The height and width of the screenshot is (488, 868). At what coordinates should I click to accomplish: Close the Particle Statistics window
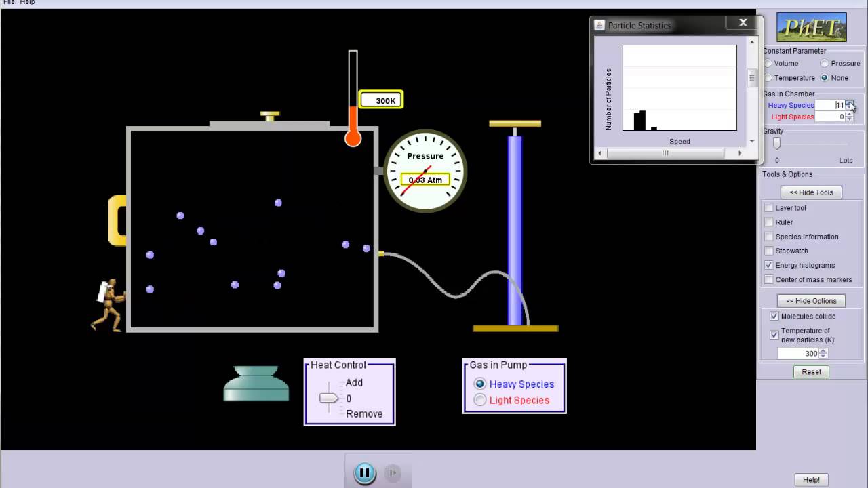click(743, 23)
